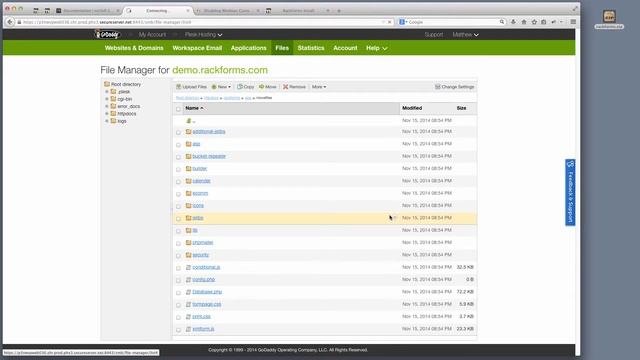Image resolution: width=640 pixels, height=360 pixels.
Task: Open the browser hamburger menu icon
Action: (573, 22)
